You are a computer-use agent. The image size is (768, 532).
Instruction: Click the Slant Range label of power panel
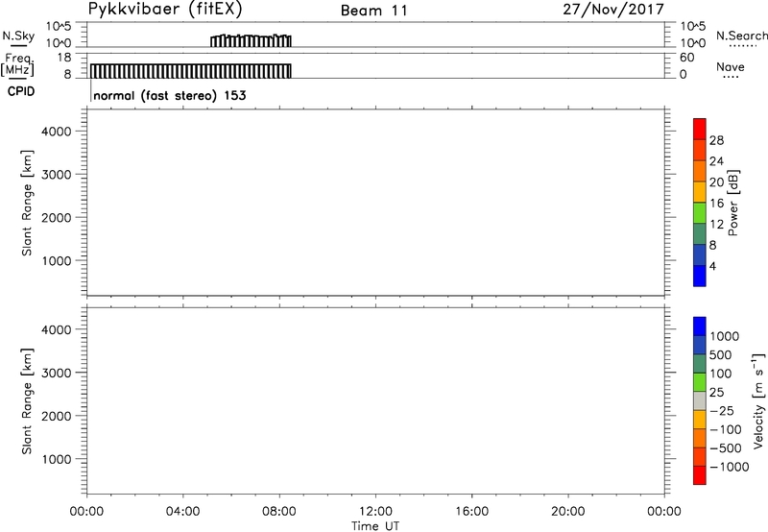27,203
